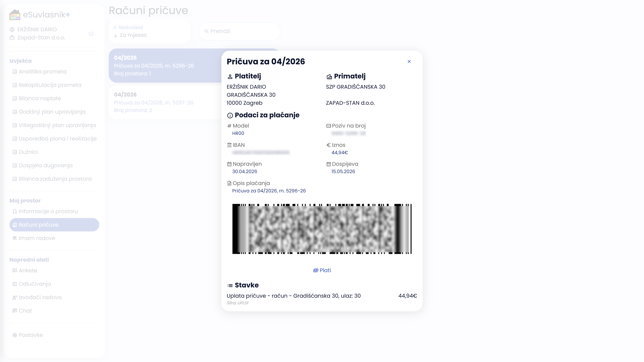Click the Iznos euro icon

pyautogui.click(x=329, y=145)
